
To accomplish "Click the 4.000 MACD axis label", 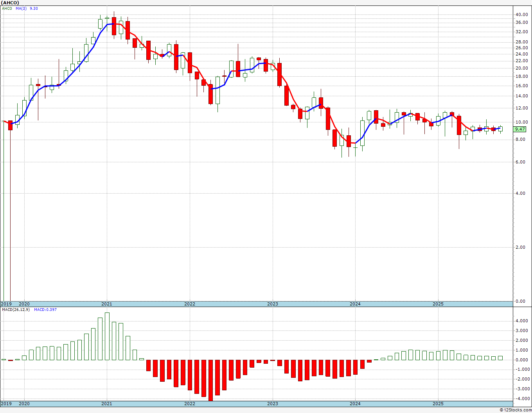I will [x=521, y=321].
